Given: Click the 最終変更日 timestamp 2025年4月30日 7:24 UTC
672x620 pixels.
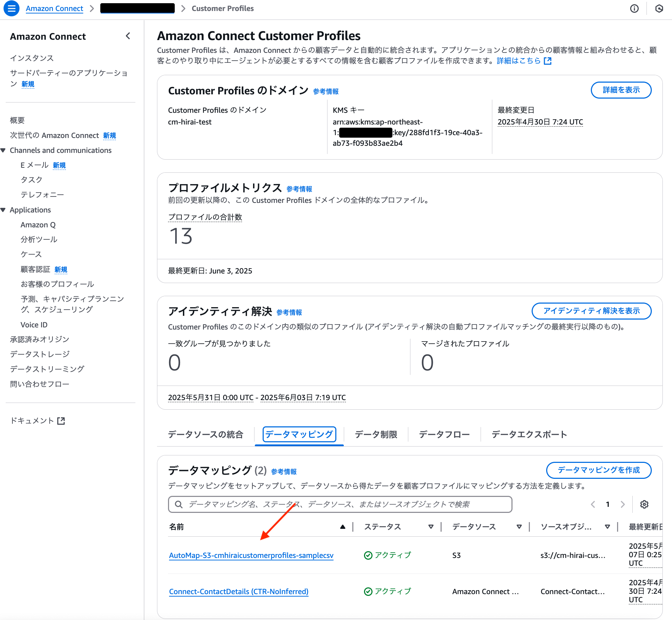Looking at the screenshot, I should click(540, 122).
